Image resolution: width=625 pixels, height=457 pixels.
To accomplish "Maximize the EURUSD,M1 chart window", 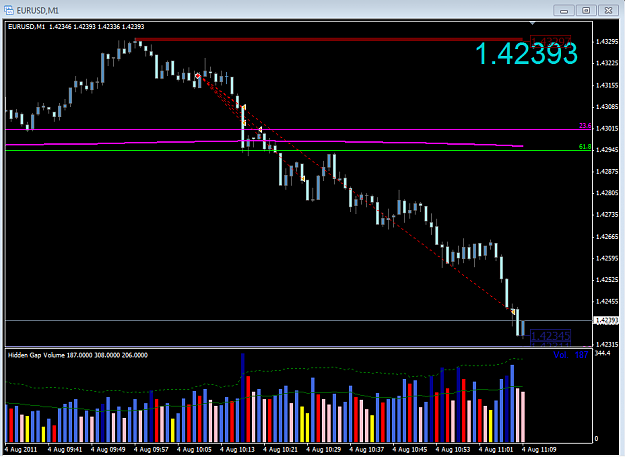I will [x=586, y=10].
